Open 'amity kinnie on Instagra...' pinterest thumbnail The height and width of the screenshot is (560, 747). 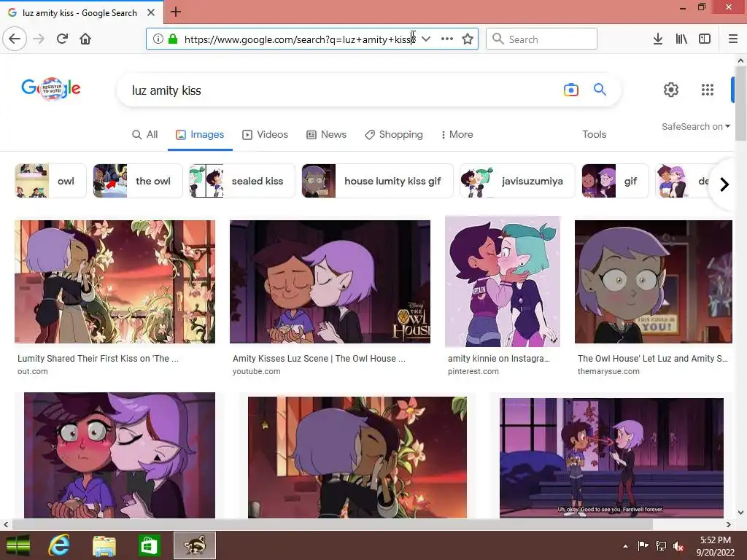[x=502, y=281]
